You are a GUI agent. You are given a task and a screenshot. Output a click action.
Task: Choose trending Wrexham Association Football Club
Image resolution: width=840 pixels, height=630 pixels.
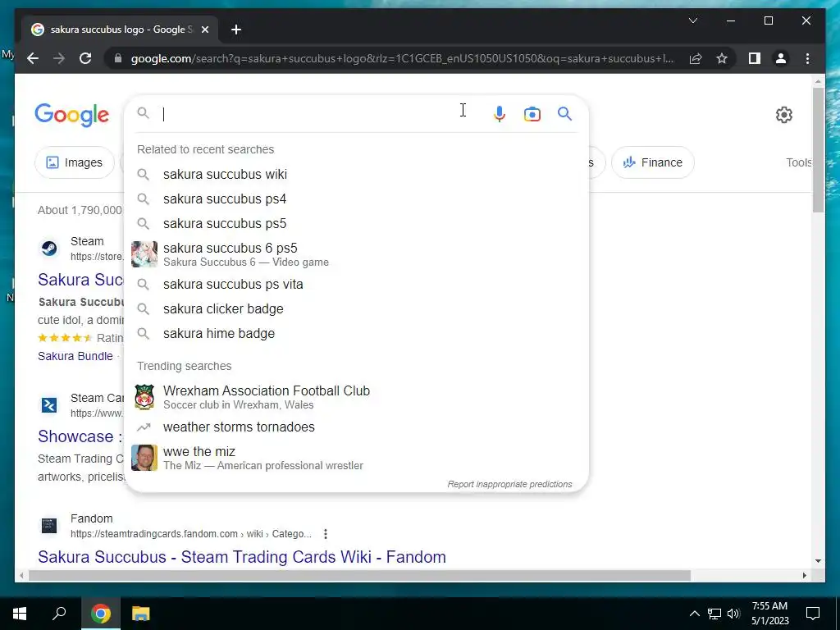click(x=356, y=397)
